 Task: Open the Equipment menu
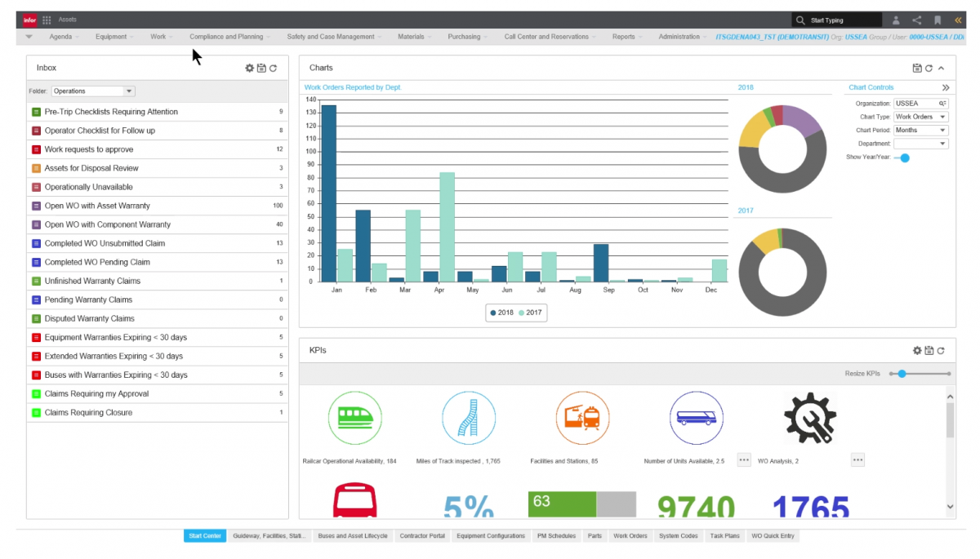click(111, 37)
